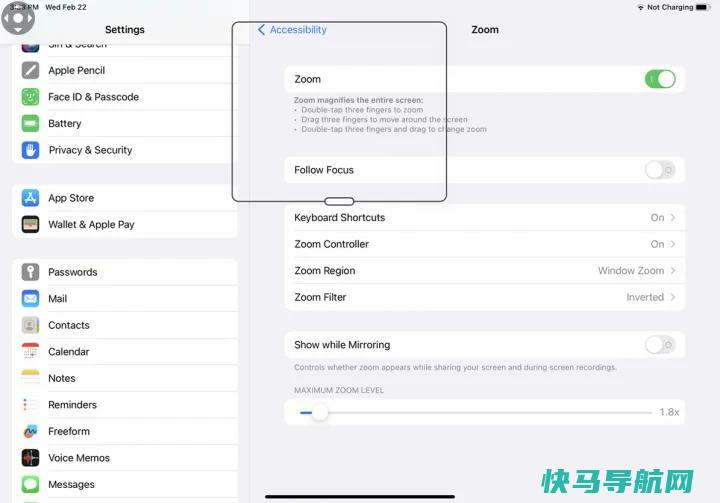Tap the Apple Pencil icon
The image size is (720, 503).
(30, 70)
